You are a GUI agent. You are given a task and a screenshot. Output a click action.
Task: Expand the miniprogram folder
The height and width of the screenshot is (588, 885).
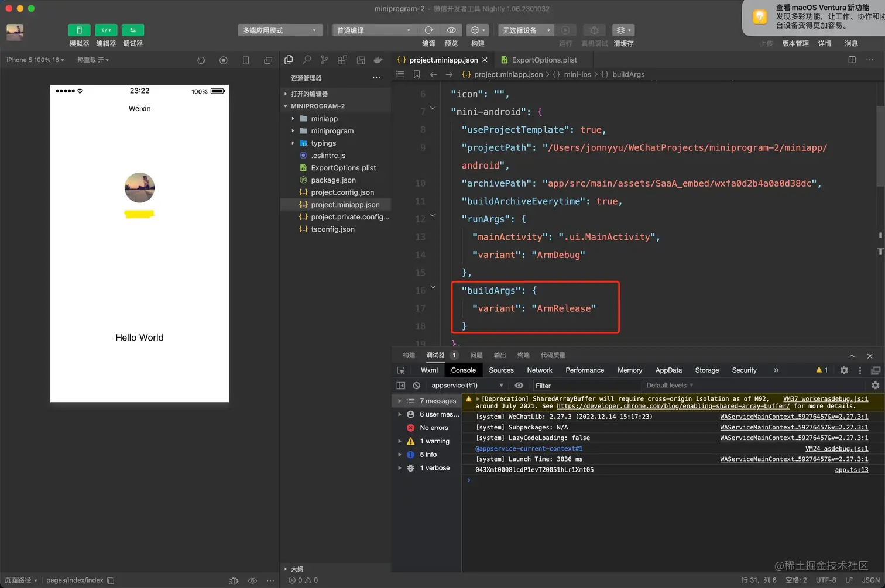coord(332,131)
